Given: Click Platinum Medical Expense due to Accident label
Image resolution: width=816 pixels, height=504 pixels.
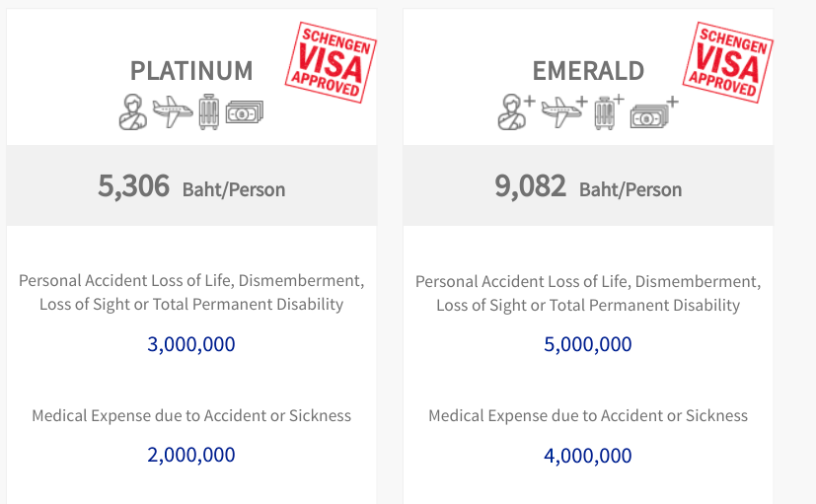Looking at the screenshot, I should click(x=191, y=415).
